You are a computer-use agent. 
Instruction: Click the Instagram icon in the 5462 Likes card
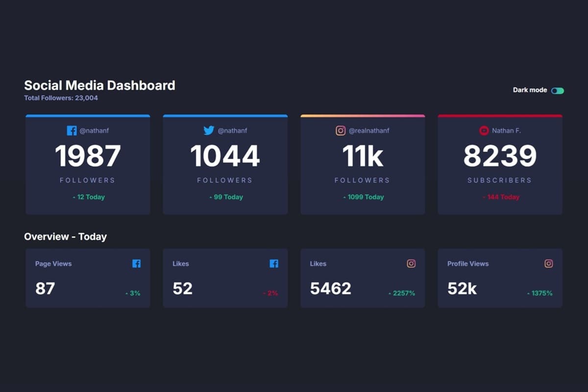(x=411, y=264)
